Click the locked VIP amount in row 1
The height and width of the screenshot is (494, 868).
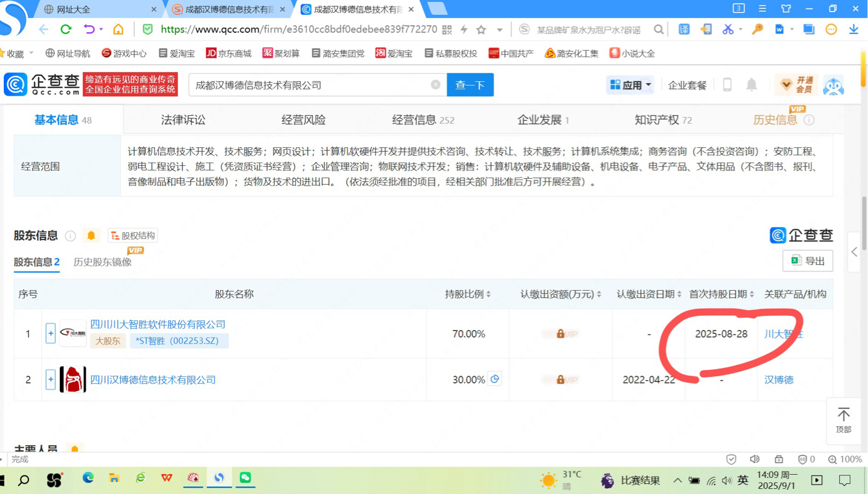click(x=560, y=334)
